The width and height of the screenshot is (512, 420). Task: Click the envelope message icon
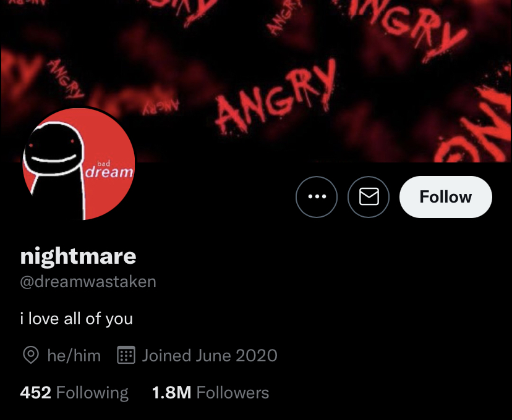pyautogui.click(x=369, y=197)
